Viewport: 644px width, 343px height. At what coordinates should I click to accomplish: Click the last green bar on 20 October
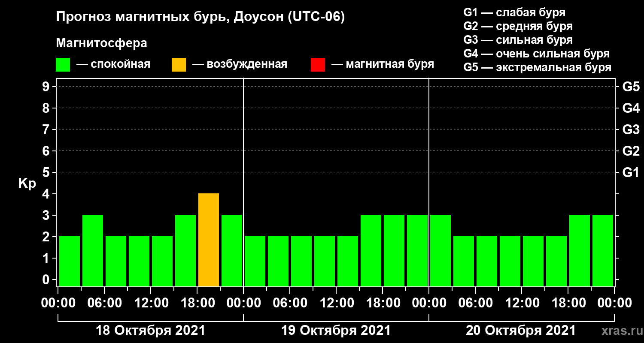coord(603,250)
